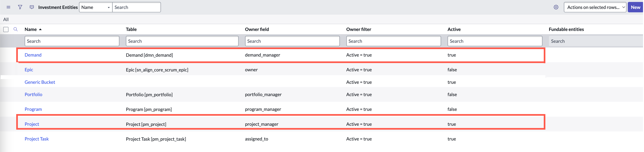Open the list personalize gear icon
Image resolution: width=644 pixels, height=152 pixels.
pos(556,7)
